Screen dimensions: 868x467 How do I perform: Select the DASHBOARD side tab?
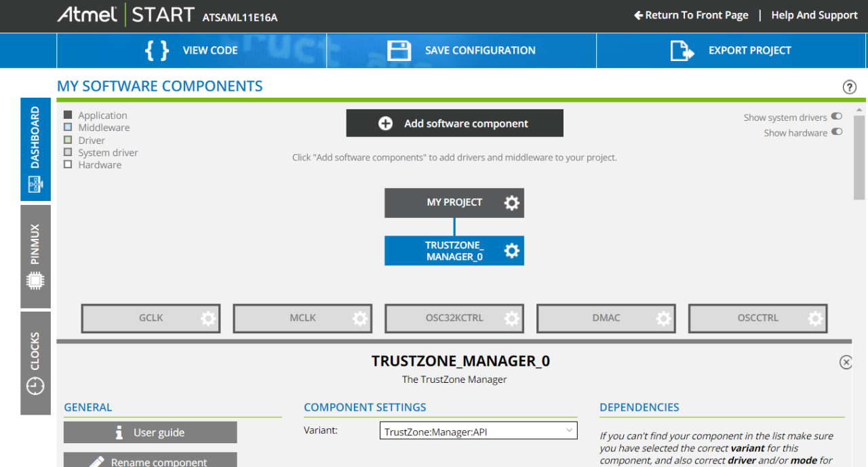tap(35, 149)
